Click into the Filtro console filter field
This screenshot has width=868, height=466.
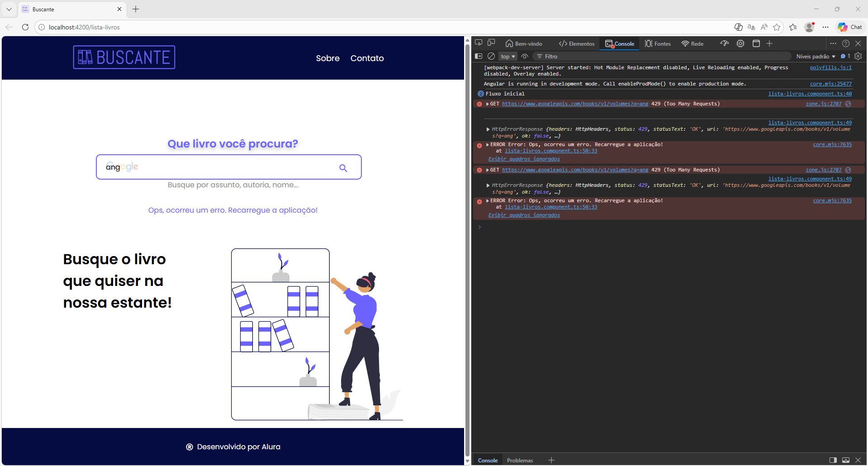coord(662,56)
